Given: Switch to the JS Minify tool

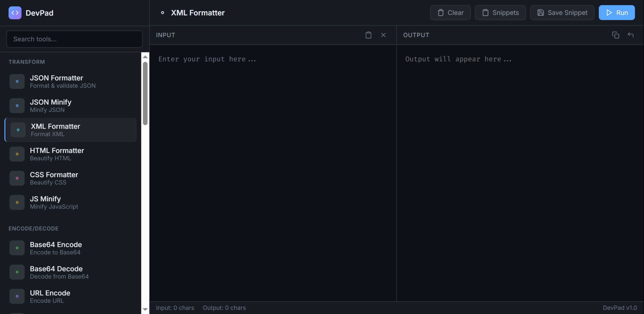Looking at the screenshot, I should [71, 202].
